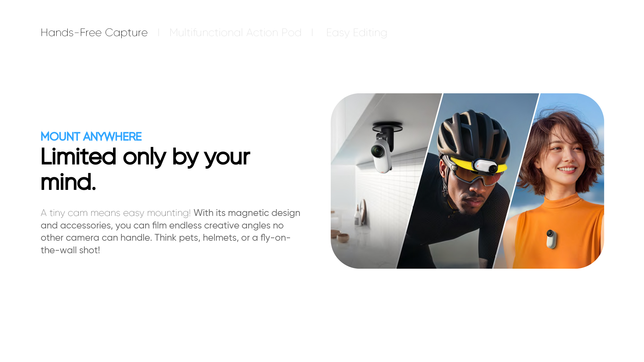Screen dimensions: 644x362
Task: Click the camera clipped on orange shirt
Action: 551,239
